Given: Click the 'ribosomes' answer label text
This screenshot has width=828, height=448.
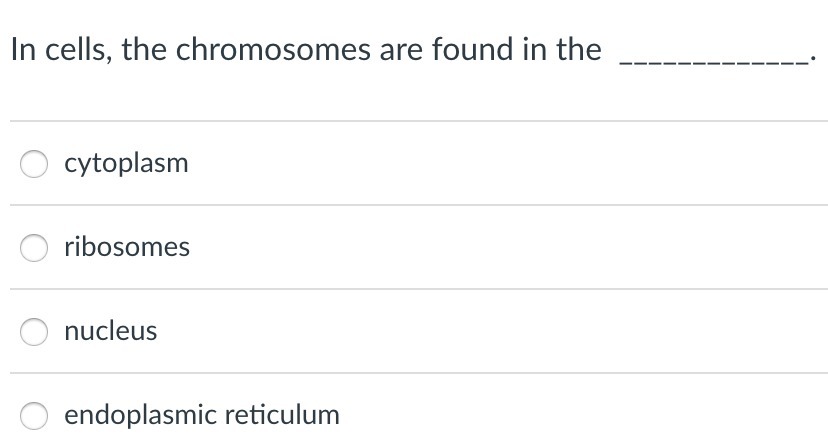Looking at the screenshot, I should [x=127, y=247].
